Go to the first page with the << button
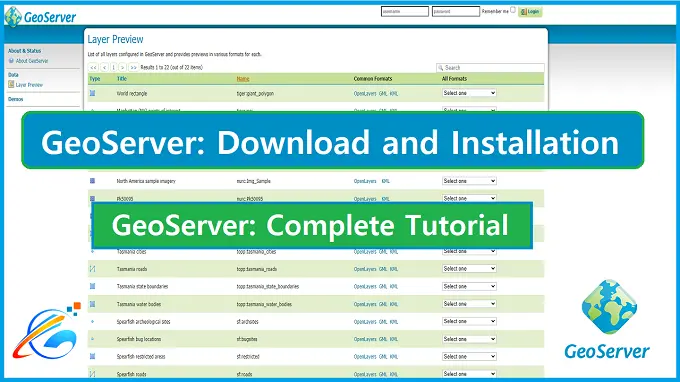 click(x=93, y=67)
